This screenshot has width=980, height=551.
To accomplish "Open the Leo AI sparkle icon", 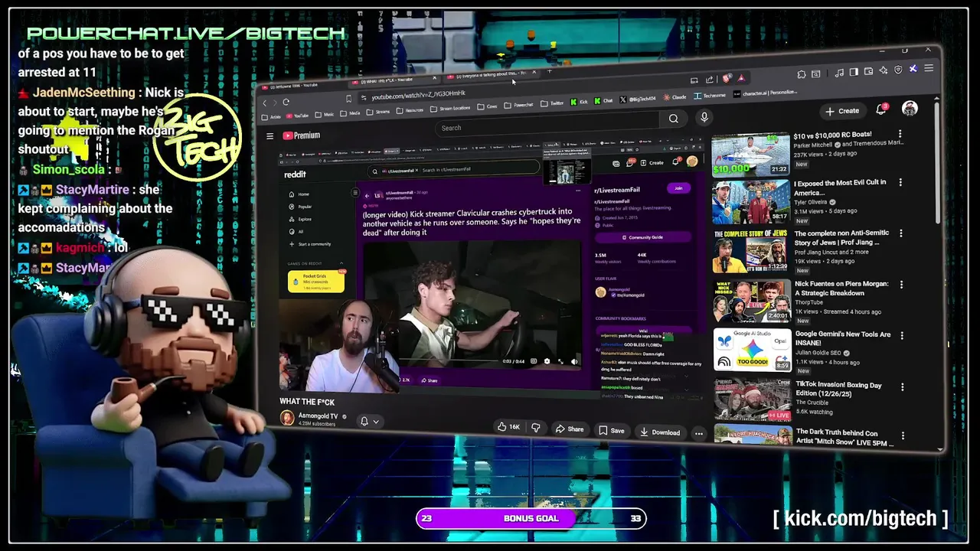I will click(884, 70).
